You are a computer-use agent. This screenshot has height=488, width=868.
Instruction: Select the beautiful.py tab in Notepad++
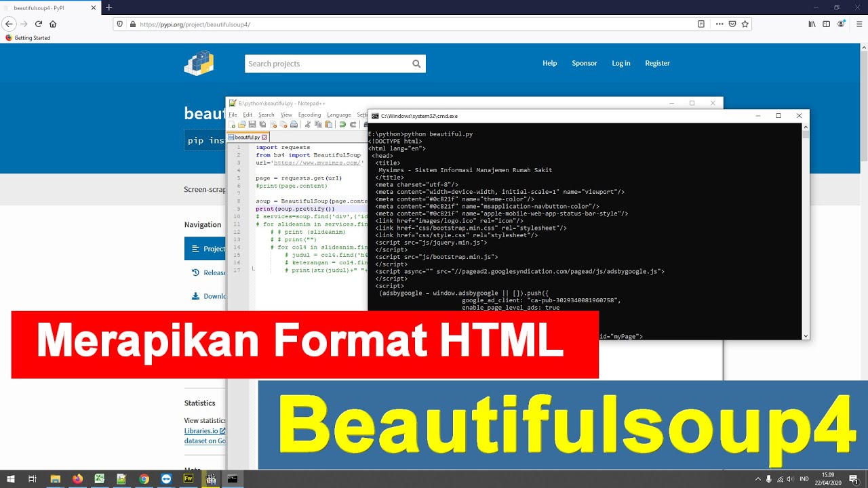[248, 137]
